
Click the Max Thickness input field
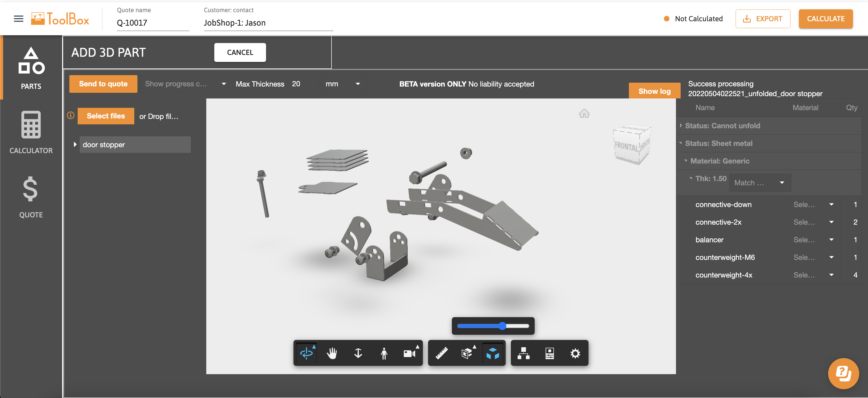(x=302, y=84)
